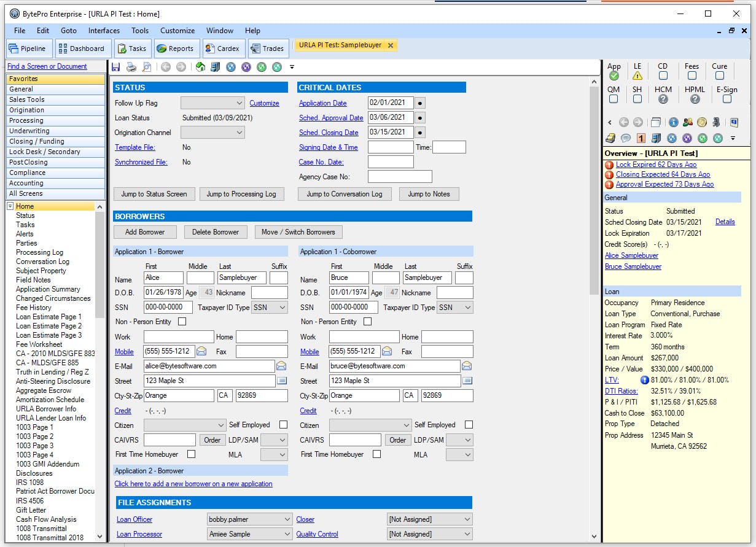The height and width of the screenshot is (547, 756).
Task: Click the HCM gray question mark icon
Action: (663, 99)
